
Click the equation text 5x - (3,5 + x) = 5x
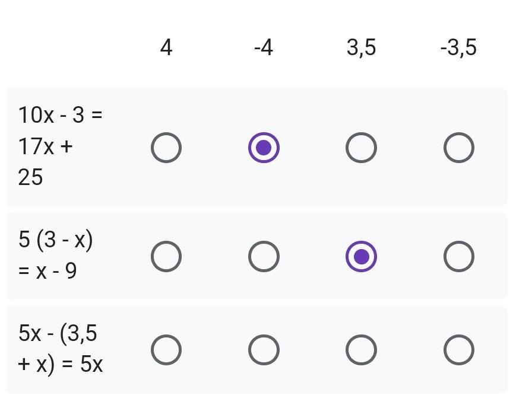click(x=60, y=349)
